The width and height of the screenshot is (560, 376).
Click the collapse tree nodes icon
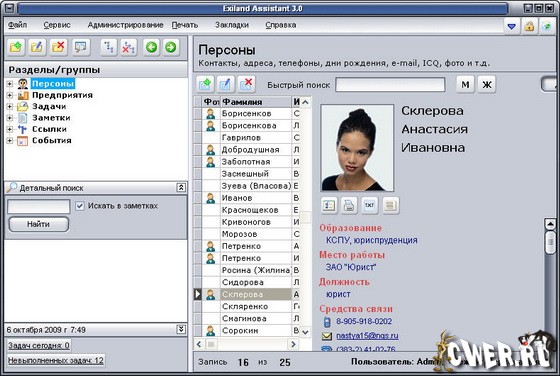coord(128,47)
